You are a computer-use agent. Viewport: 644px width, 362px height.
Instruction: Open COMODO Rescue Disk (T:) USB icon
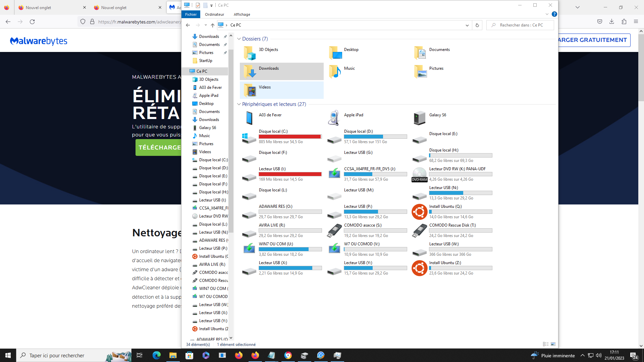pos(419,231)
